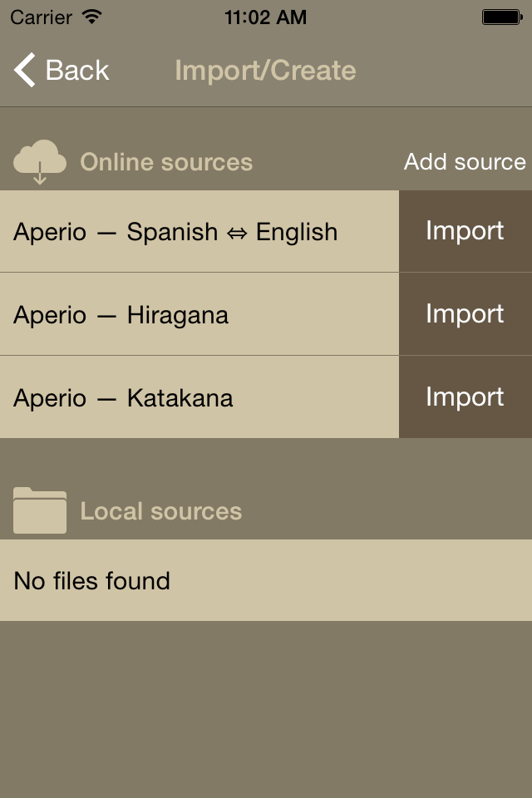Select the Aperio Spanish English source name
Screen dimensions: 532x798
pos(175,232)
